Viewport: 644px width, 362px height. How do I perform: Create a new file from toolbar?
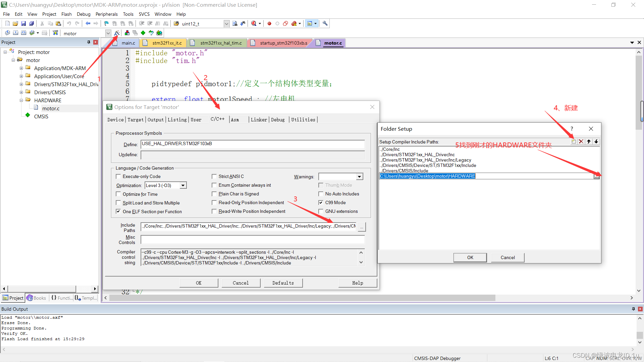[x=7, y=23]
